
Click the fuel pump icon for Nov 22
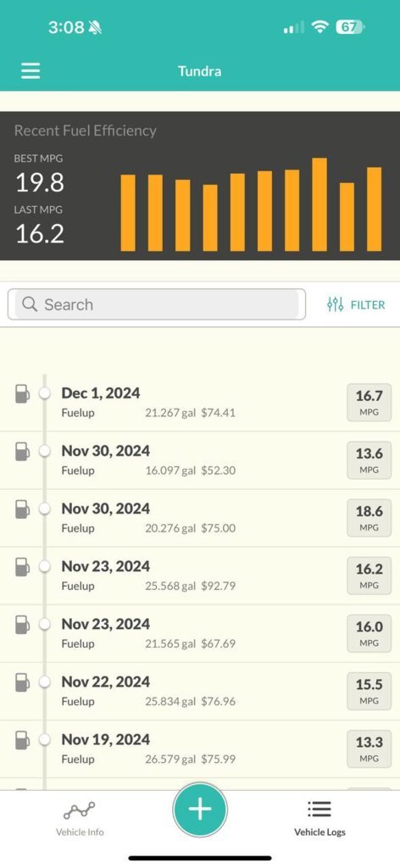point(22,682)
